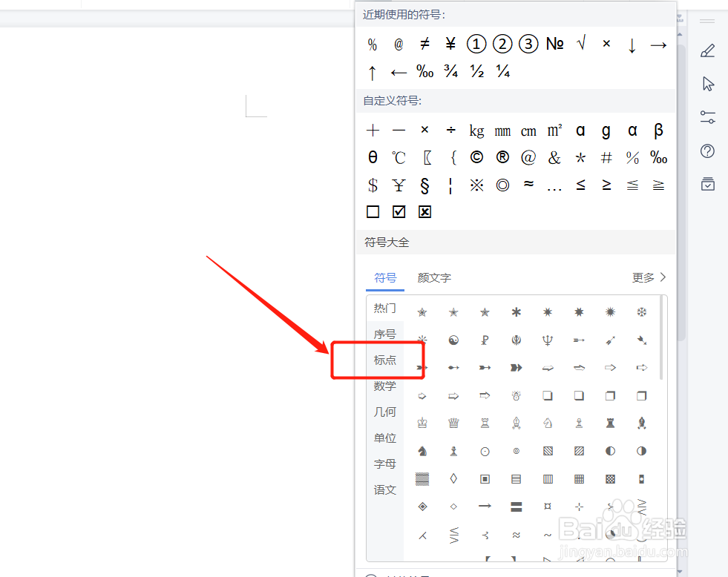Viewport: 728px width, 577px height.
Task: Insert the kg unit symbol
Action: pyautogui.click(x=477, y=131)
